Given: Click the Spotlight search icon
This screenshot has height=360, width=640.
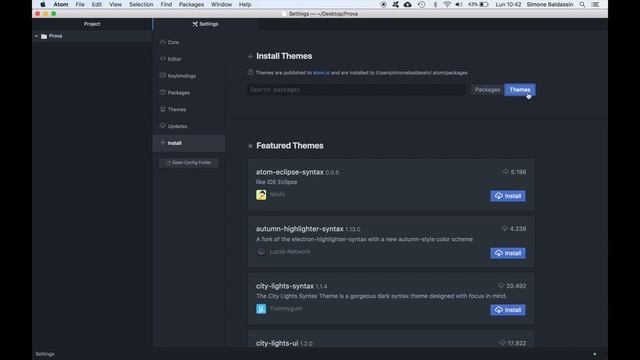Looking at the screenshot, I should (x=582, y=4).
